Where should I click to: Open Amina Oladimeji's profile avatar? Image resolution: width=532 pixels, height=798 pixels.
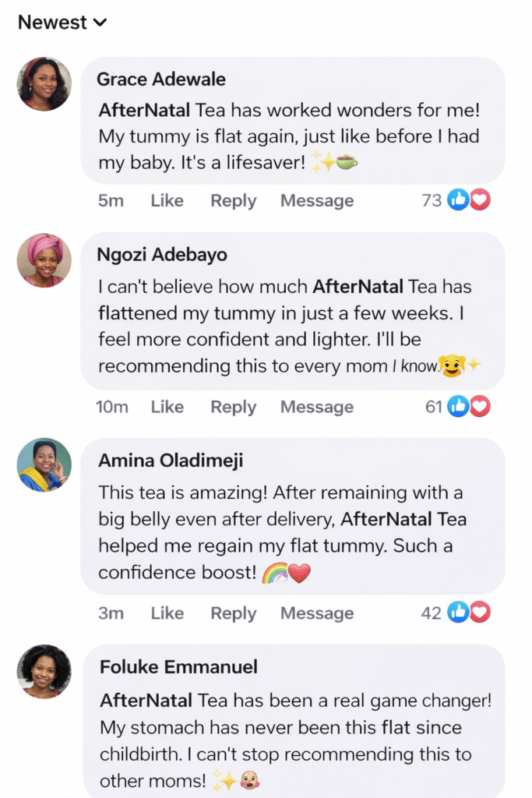44,465
